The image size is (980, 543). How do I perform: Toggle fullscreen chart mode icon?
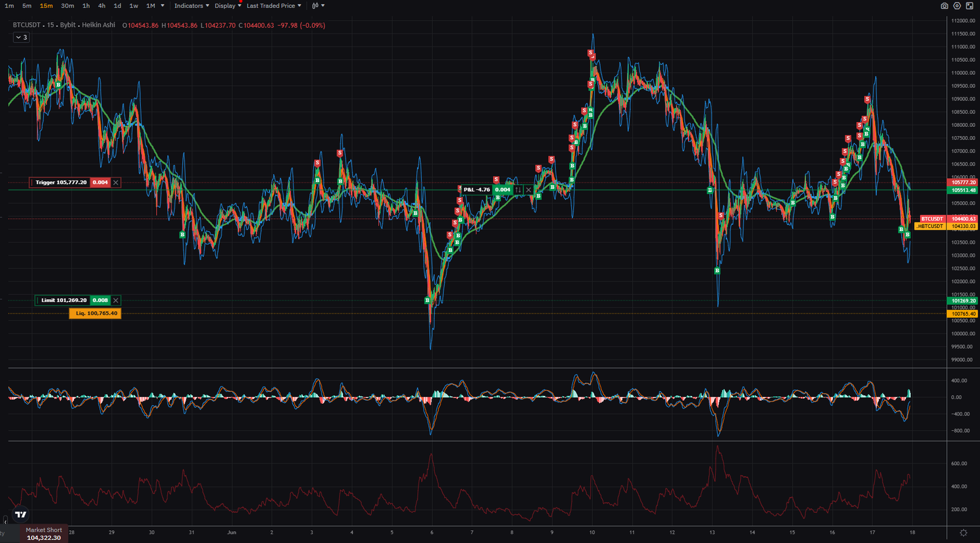pyautogui.click(x=970, y=6)
